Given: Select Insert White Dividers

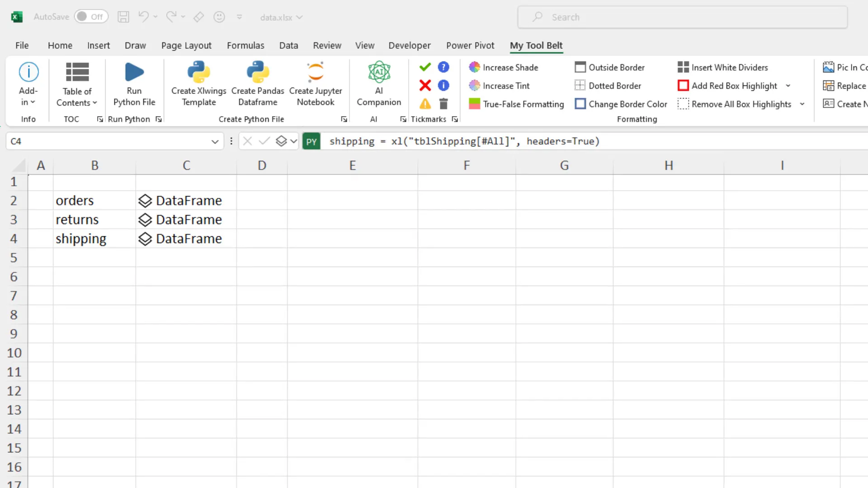Looking at the screenshot, I should point(683,67).
